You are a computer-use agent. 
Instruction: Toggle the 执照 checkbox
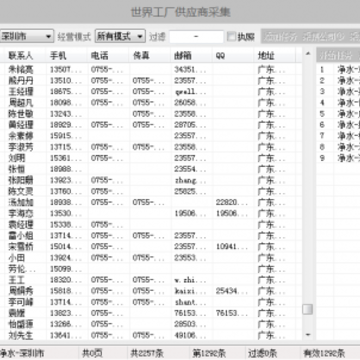(x=231, y=37)
